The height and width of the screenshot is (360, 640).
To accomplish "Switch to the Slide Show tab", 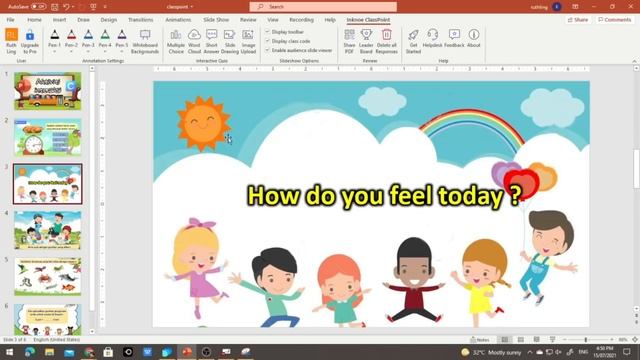I will pos(216,20).
